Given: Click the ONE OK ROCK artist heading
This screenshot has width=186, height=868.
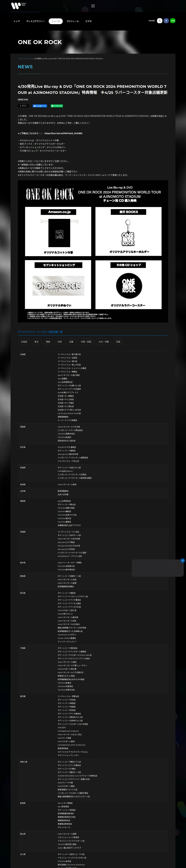Looking at the screenshot, I should pyautogui.click(x=40, y=42).
